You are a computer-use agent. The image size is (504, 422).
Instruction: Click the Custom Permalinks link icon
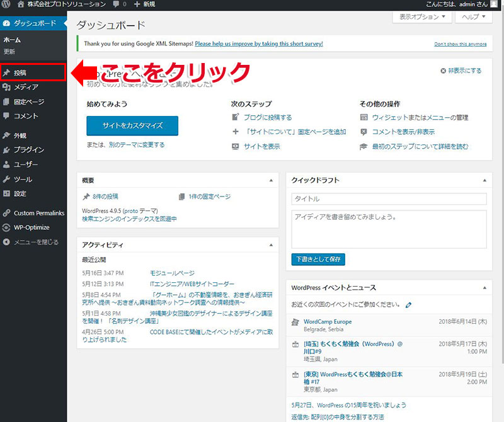6,213
